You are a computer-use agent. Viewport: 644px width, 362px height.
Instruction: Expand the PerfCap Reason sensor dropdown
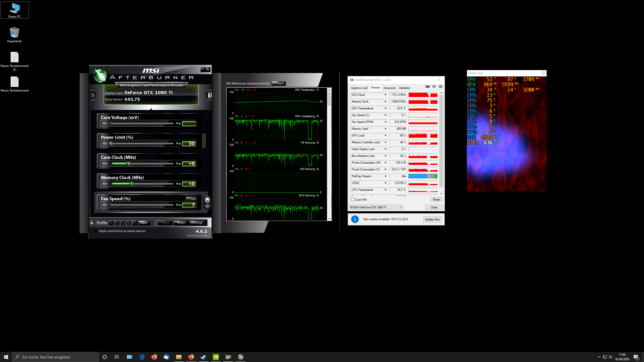385,176
